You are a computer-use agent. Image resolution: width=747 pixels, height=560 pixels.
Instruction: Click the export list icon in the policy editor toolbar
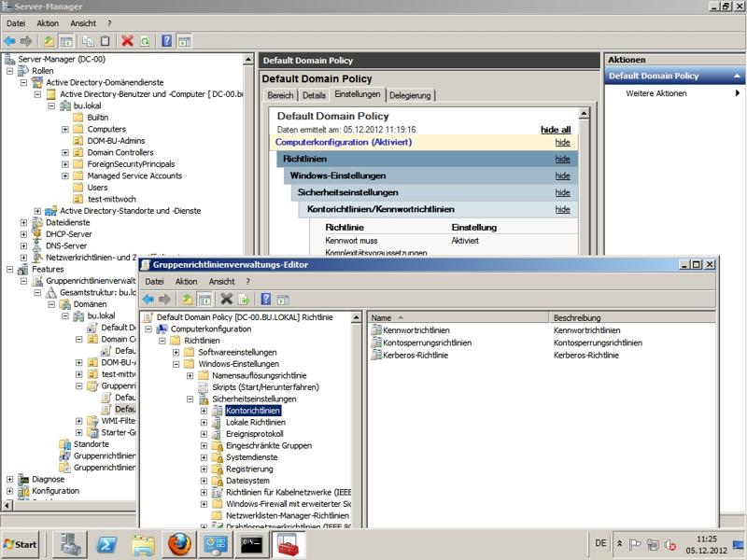(244, 299)
